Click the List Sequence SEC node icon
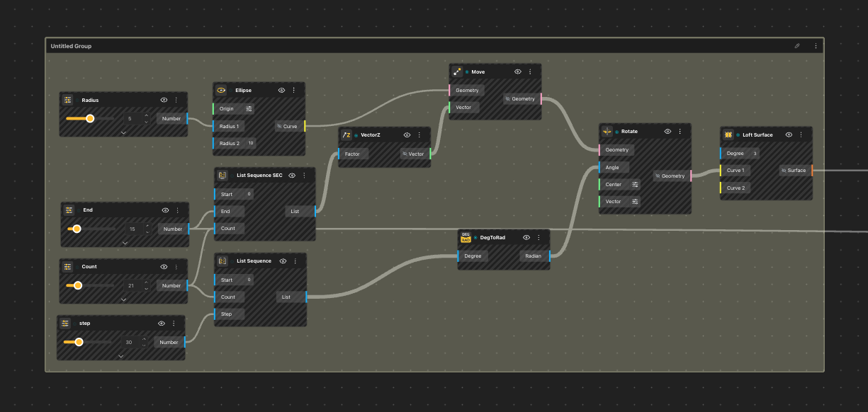Screen dimensions: 868x412 [x=222, y=175]
